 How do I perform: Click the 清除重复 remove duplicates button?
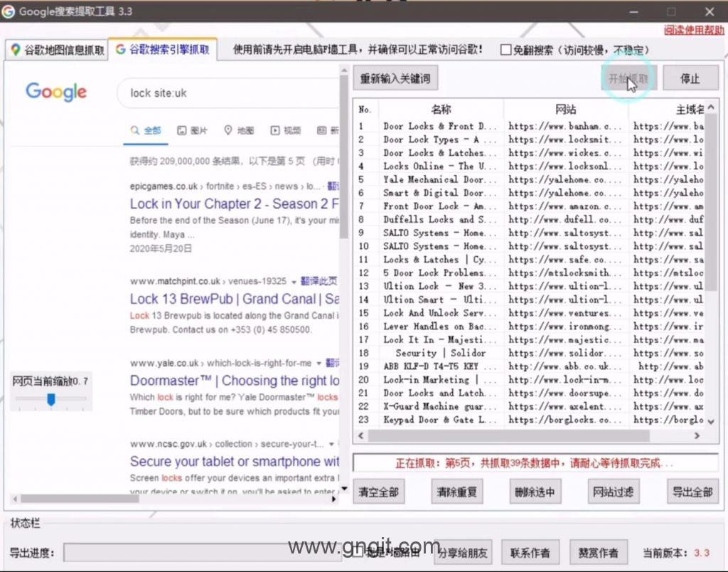pos(457,492)
